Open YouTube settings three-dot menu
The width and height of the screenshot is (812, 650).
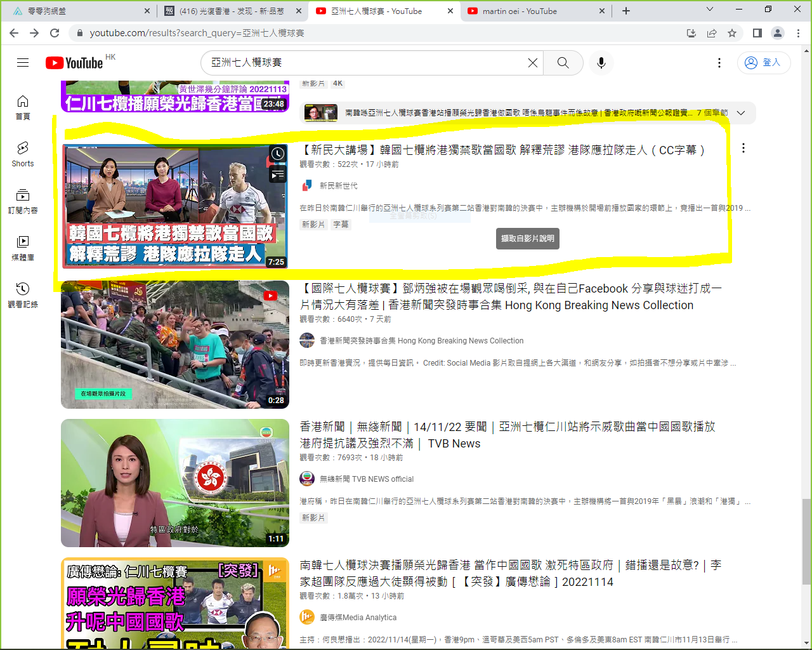pos(719,62)
